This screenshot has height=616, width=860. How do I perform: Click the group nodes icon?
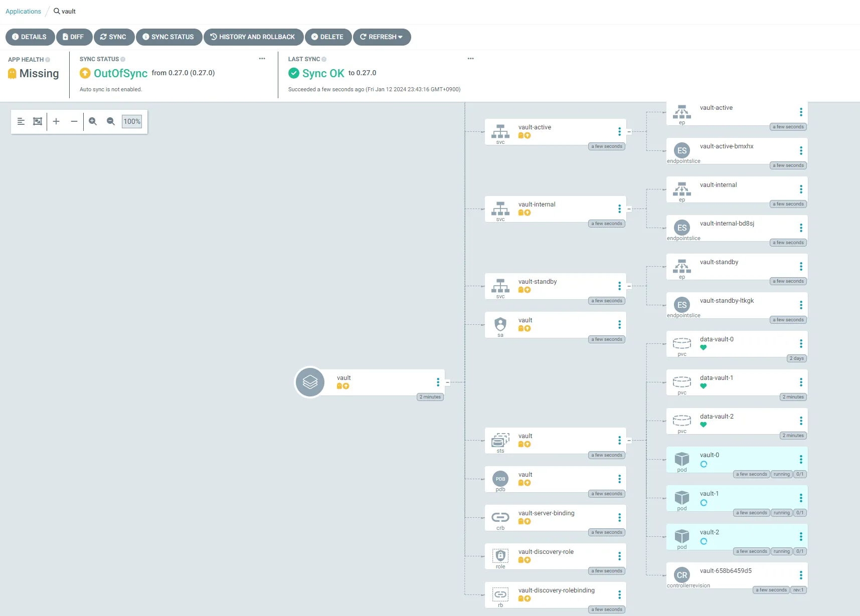pos(38,121)
